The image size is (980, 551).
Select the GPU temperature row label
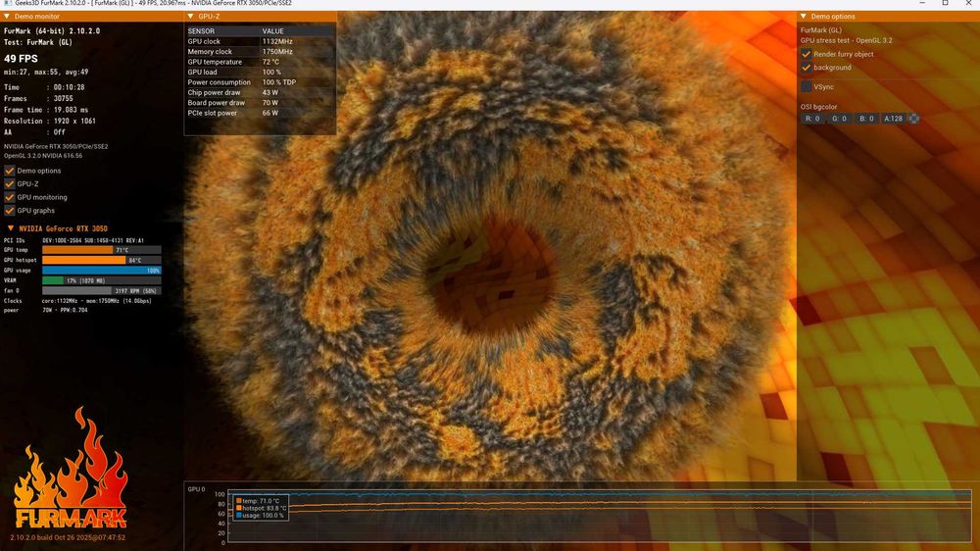click(x=215, y=62)
